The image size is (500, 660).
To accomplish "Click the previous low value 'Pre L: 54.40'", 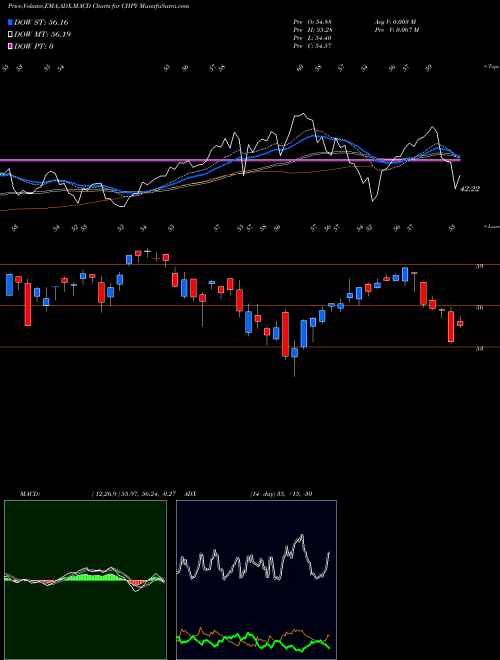I will click(x=312, y=38).
